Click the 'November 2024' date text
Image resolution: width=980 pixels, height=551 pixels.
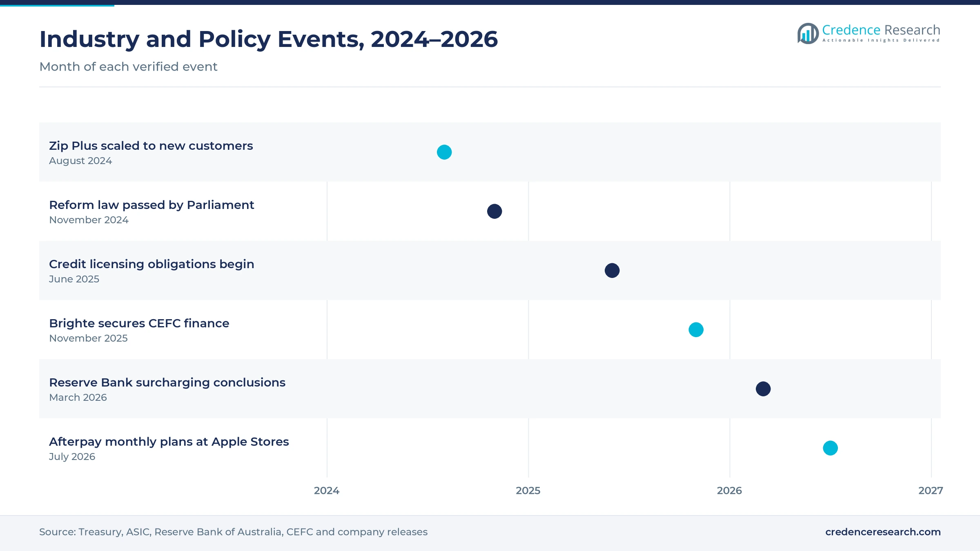(89, 220)
